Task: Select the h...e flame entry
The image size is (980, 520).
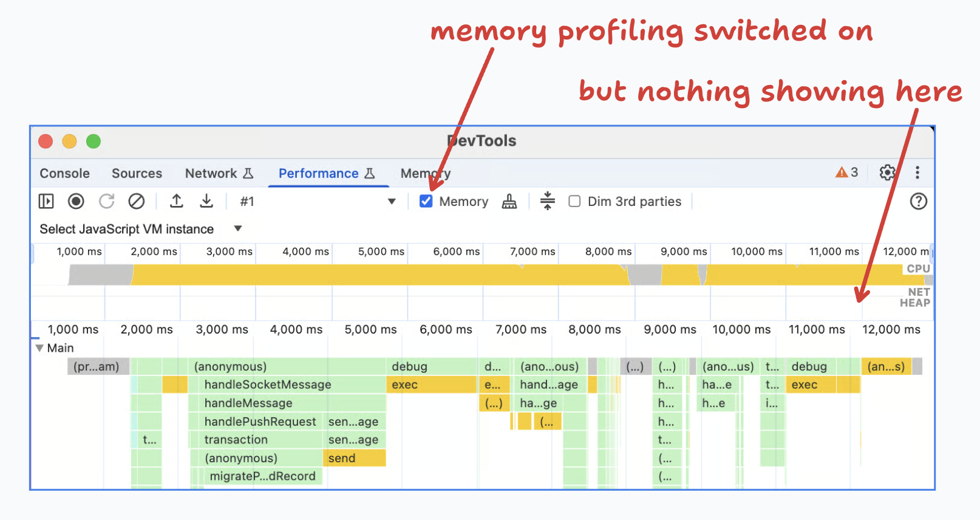Action: (x=717, y=403)
